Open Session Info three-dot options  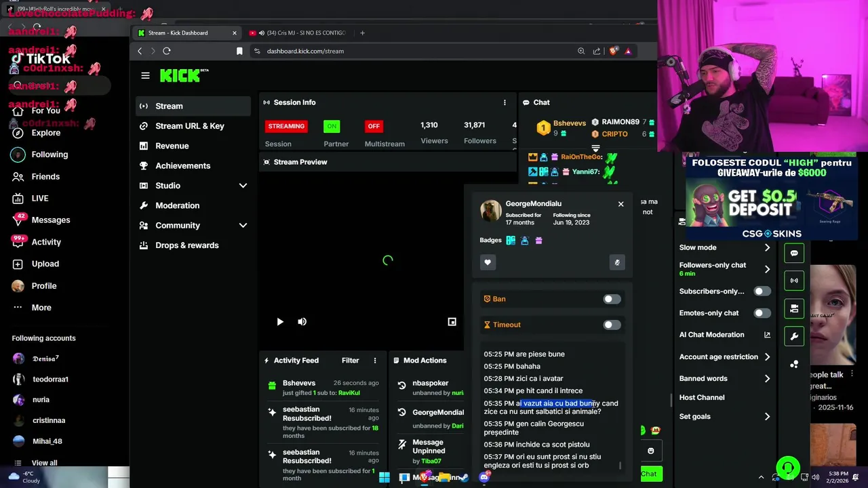coord(505,102)
